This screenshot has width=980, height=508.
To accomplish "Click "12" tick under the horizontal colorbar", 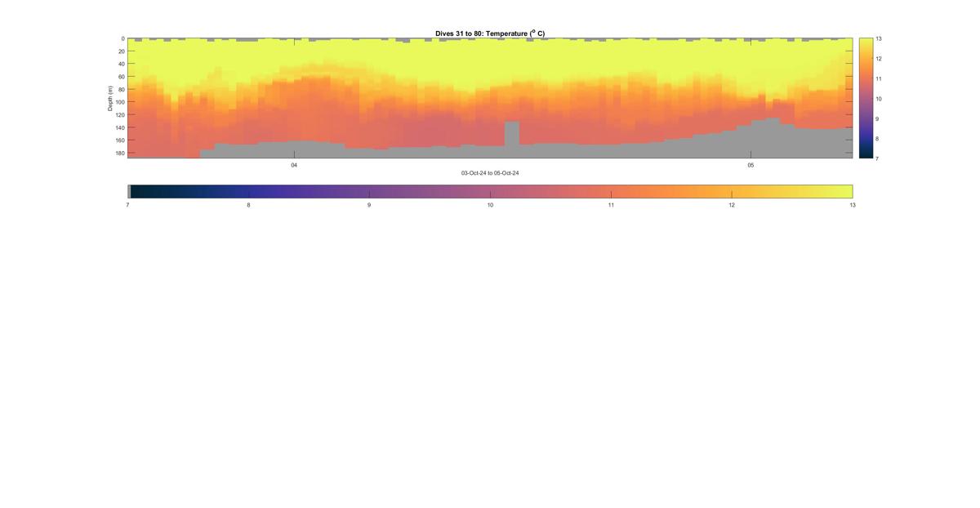I will click(732, 205).
